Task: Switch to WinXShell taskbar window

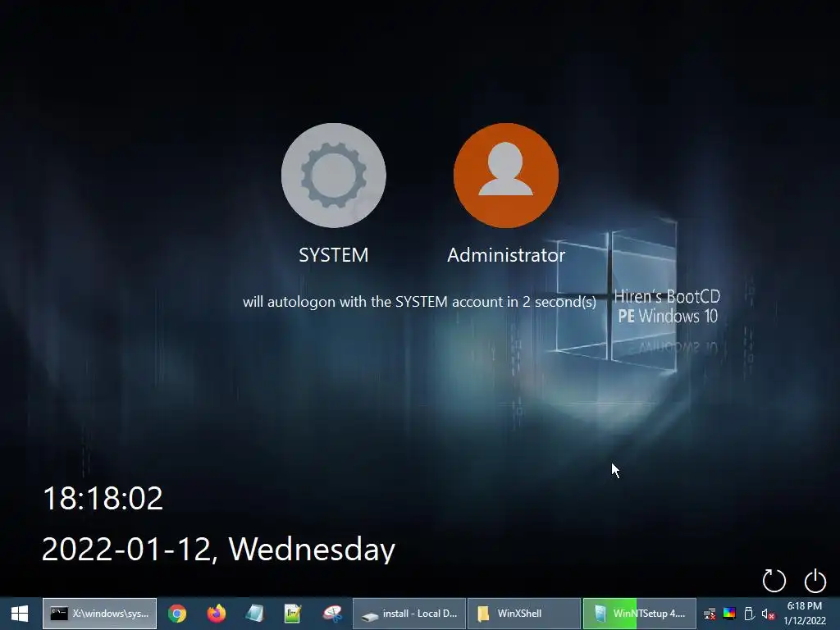Action: click(x=524, y=614)
